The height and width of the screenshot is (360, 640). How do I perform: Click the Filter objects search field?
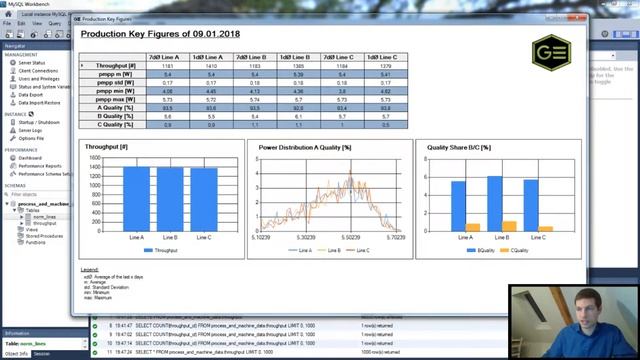39,195
